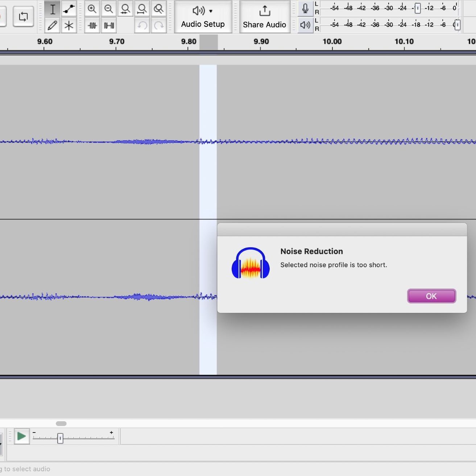Click the Zoom Toggle icon
Screen dimensions: 476x476
[x=158, y=9]
